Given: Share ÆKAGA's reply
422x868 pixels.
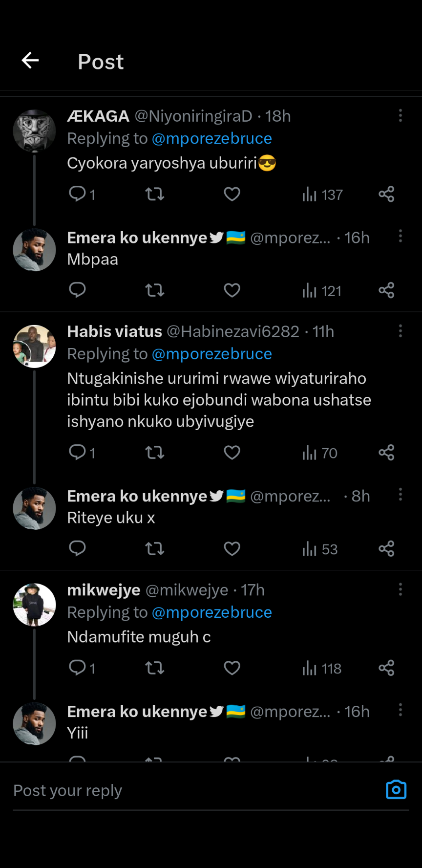Looking at the screenshot, I should [x=386, y=194].
